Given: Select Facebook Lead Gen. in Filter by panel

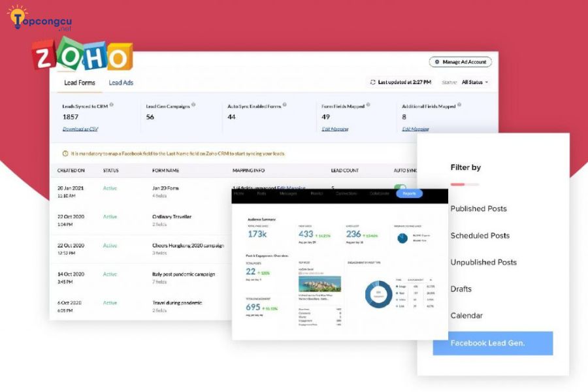Looking at the screenshot, I should point(493,343).
